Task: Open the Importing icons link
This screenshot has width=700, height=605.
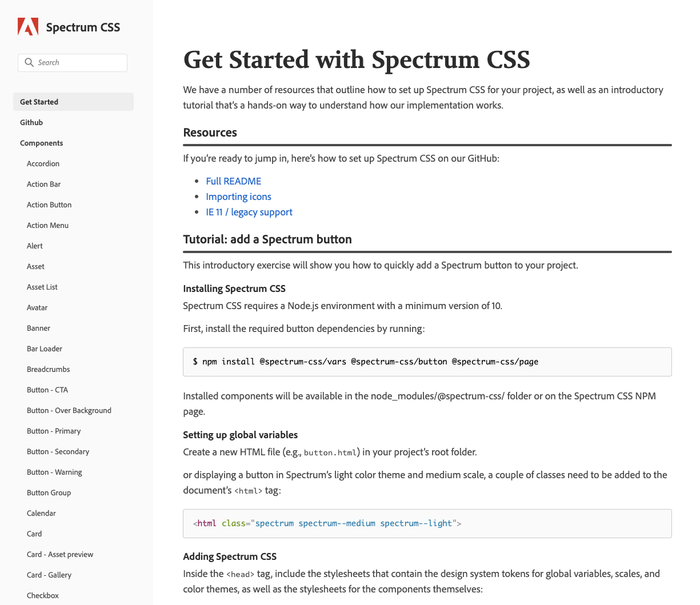Action: [x=238, y=197]
